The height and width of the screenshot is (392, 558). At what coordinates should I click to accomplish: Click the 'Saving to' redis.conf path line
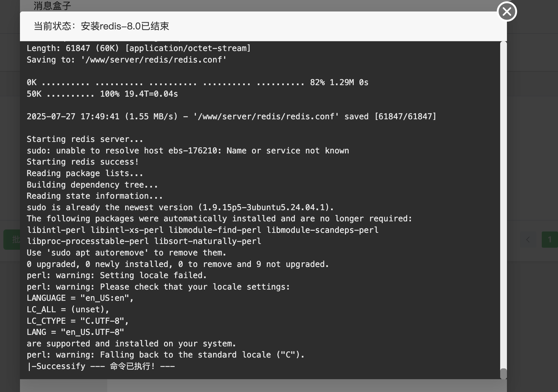click(x=126, y=60)
